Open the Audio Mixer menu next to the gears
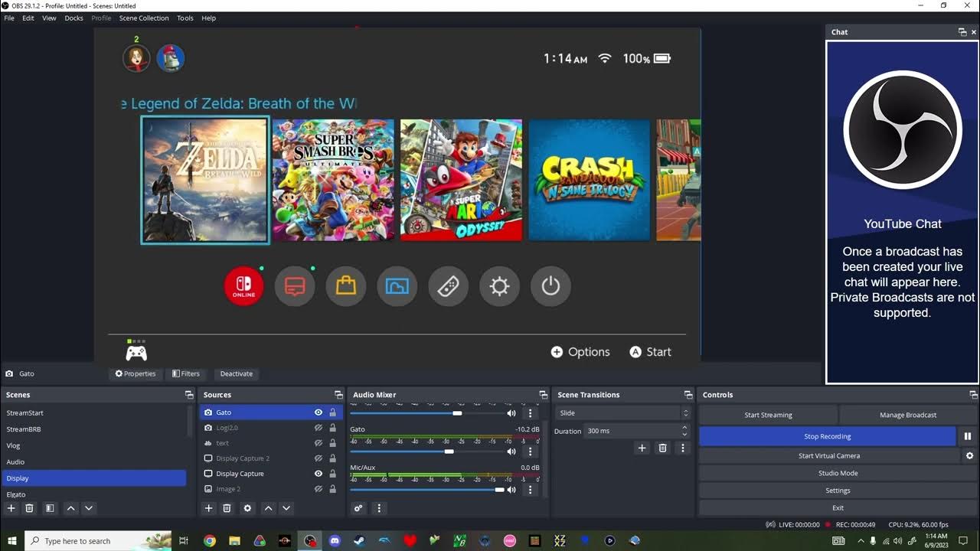980x551 pixels. pyautogui.click(x=378, y=508)
